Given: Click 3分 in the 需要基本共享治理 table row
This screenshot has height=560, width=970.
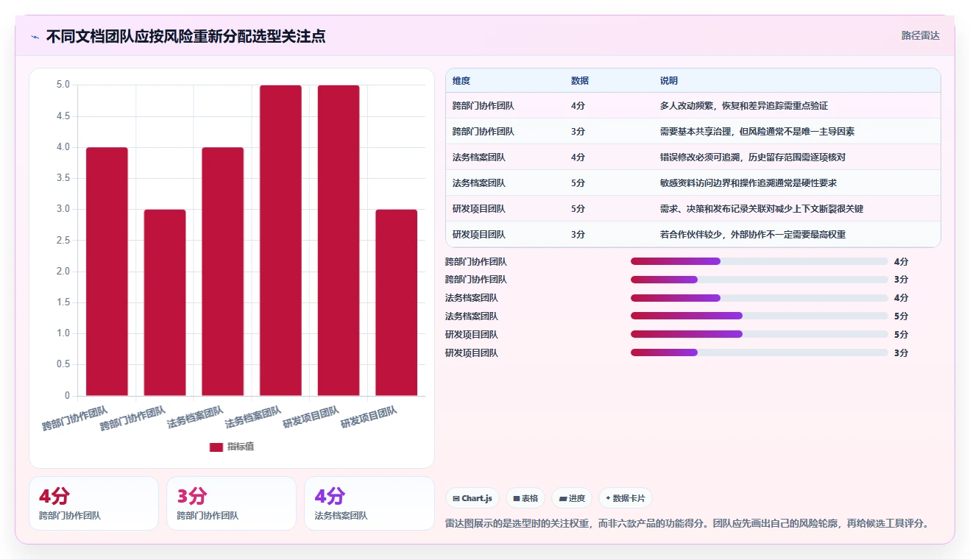Looking at the screenshot, I should pyautogui.click(x=578, y=132).
